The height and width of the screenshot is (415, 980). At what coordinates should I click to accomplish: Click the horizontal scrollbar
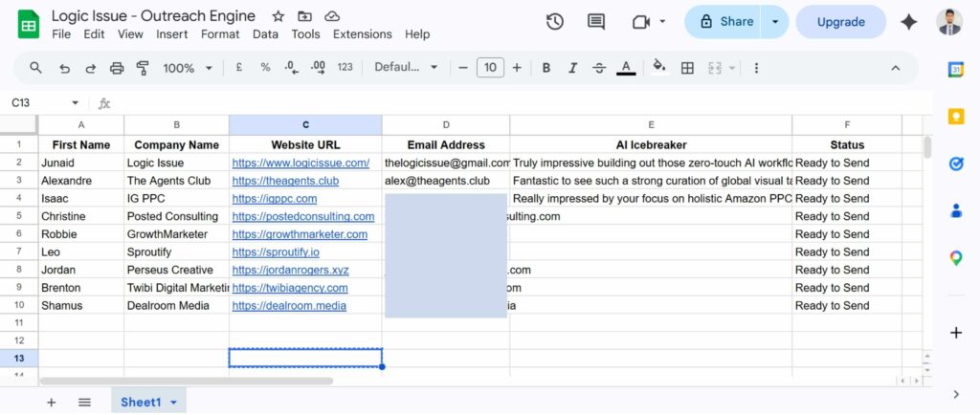click(187, 381)
